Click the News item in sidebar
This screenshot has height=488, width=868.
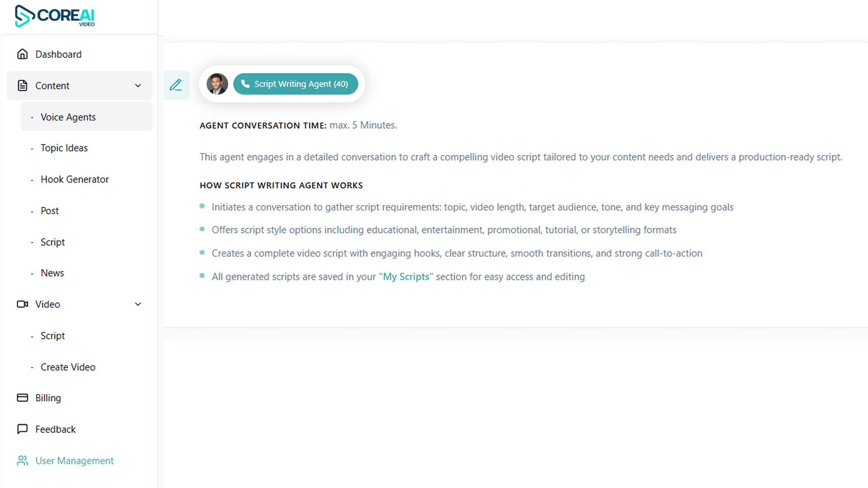(x=52, y=272)
